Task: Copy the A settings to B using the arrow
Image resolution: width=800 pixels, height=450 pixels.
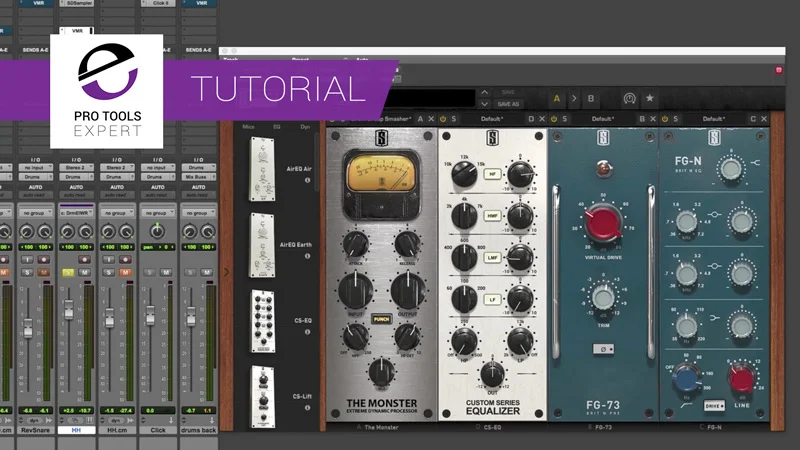Action: 574,98
